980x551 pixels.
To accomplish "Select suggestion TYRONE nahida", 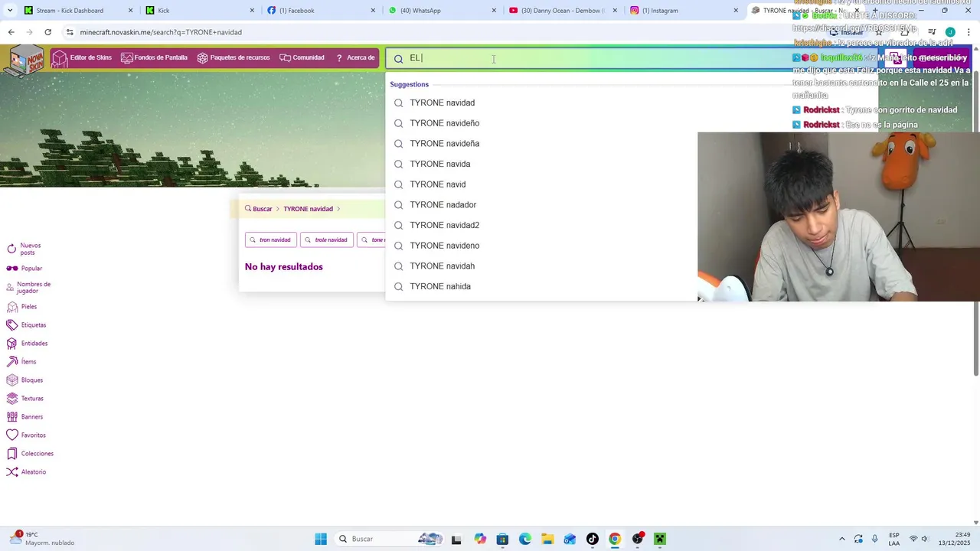I will click(541, 286).
